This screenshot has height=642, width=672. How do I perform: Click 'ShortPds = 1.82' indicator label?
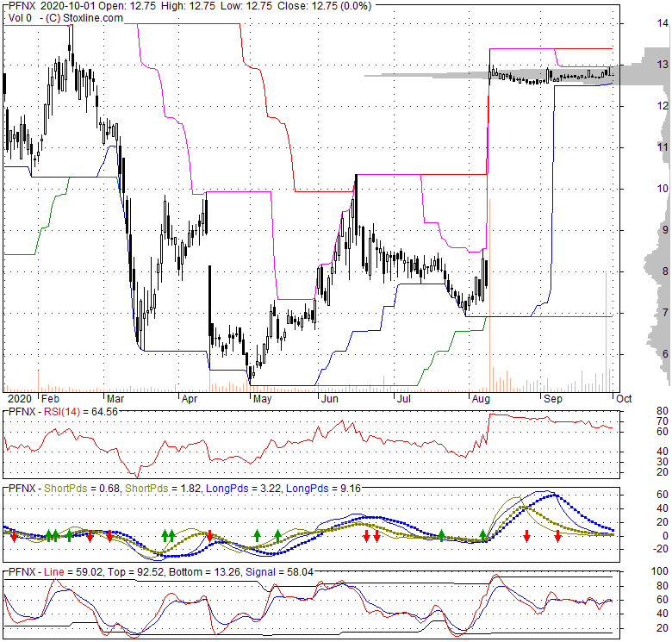click(x=164, y=489)
